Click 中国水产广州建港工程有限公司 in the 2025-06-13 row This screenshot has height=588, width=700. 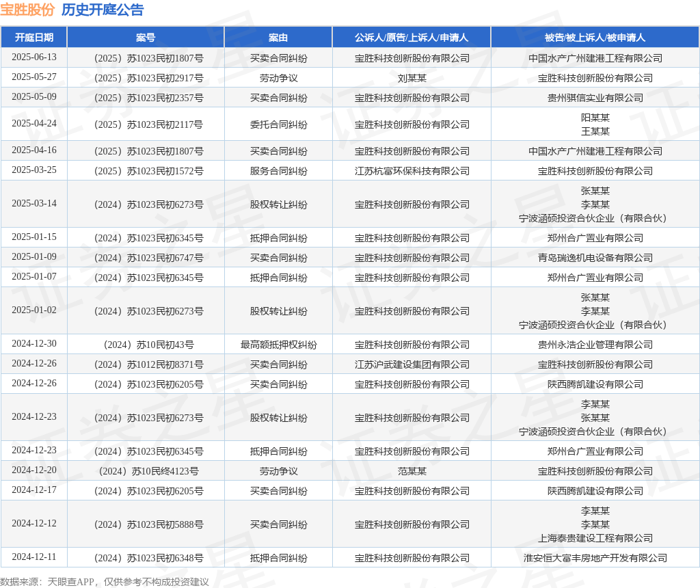click(595, 58)
